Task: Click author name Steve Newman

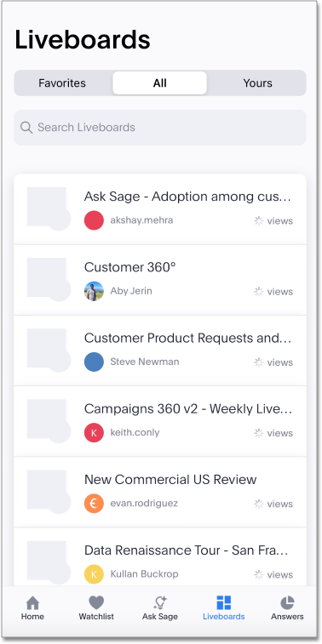Action: click(145, 362)
